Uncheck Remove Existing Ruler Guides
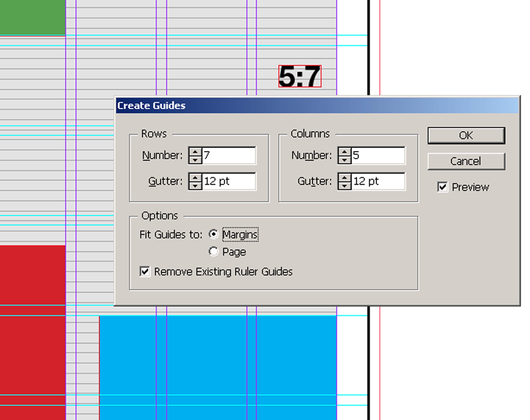Viewport: 530px width, 420px height. 145,272
